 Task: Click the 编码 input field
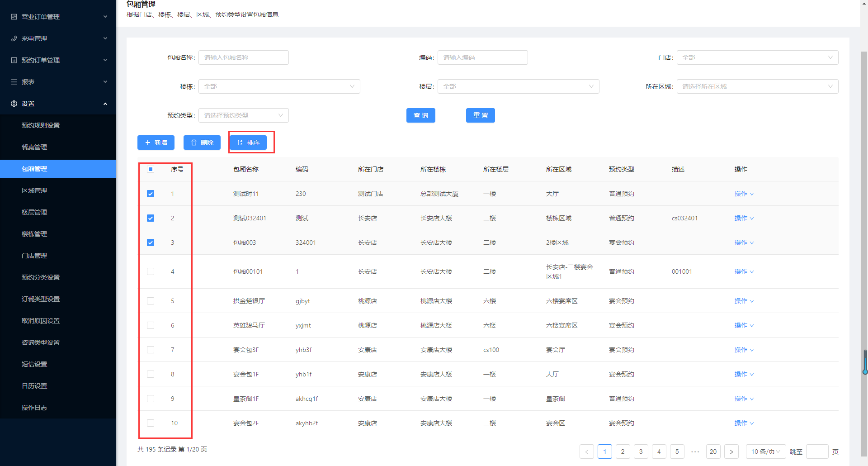pos(482,57)
